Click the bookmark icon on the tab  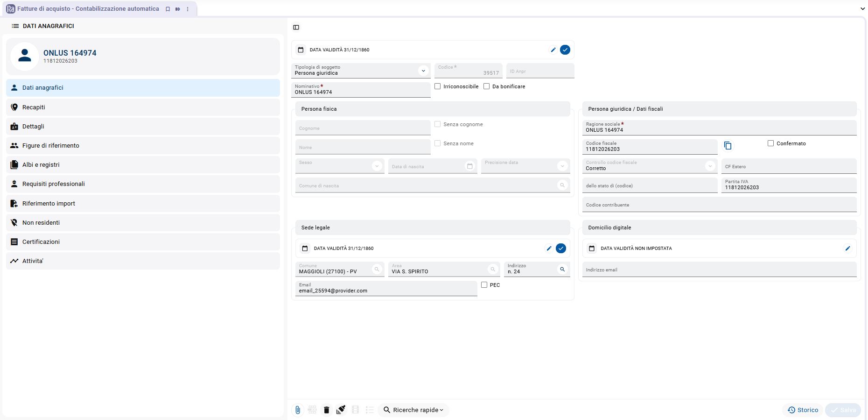click(x=168, y=9)
